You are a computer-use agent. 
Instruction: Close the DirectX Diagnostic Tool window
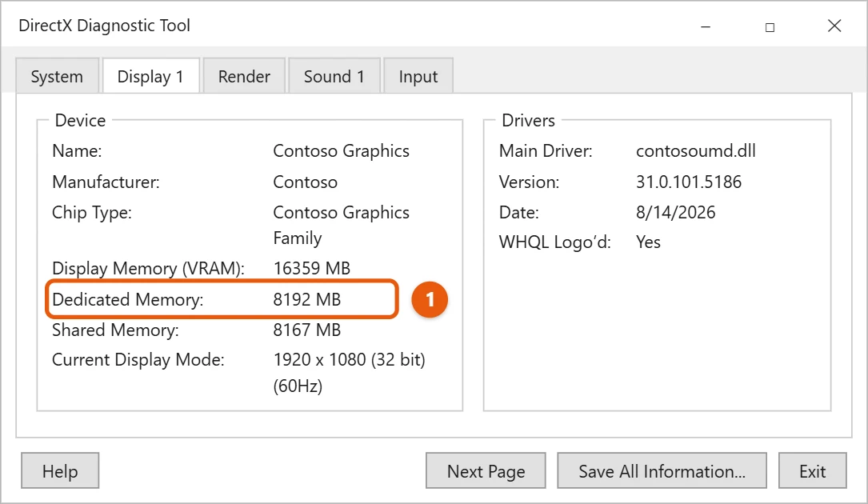pos(834,26)
